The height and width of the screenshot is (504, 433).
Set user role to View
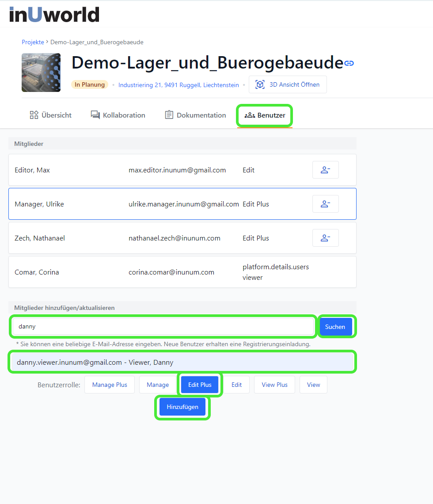click(313, 385)
